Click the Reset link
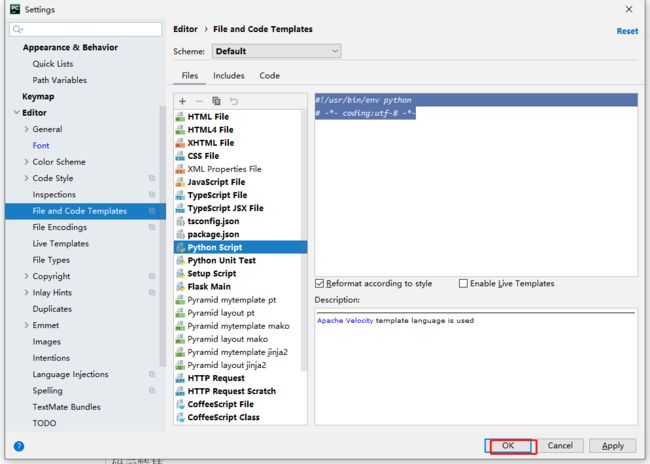Viewport: 650px width, 464px height. [x=627, y=31]
